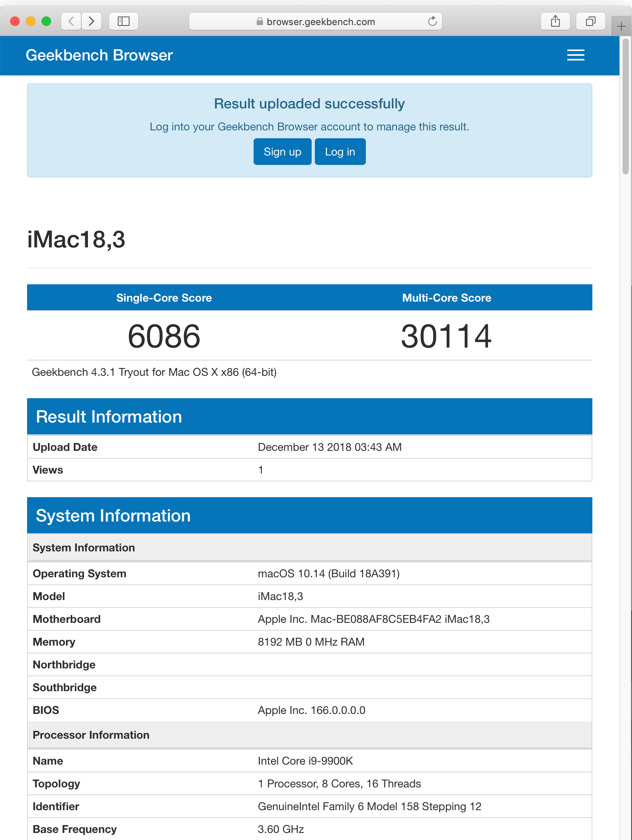Minimize the Safari window
This screenshot has height=840, width=632.
pyautogui.click(x=31, y=21)
